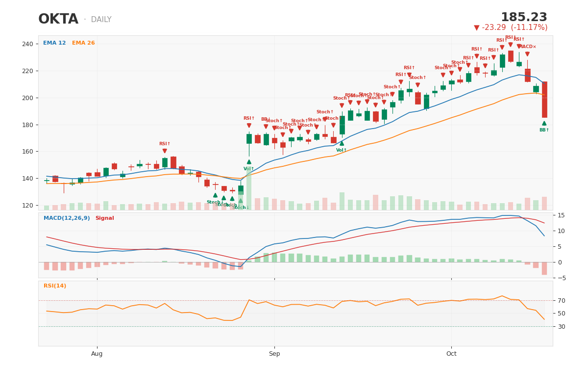Screen dimensions: 588x368
Task: Click the 30 oversold RSI axis label
Action: pos(561,327)
